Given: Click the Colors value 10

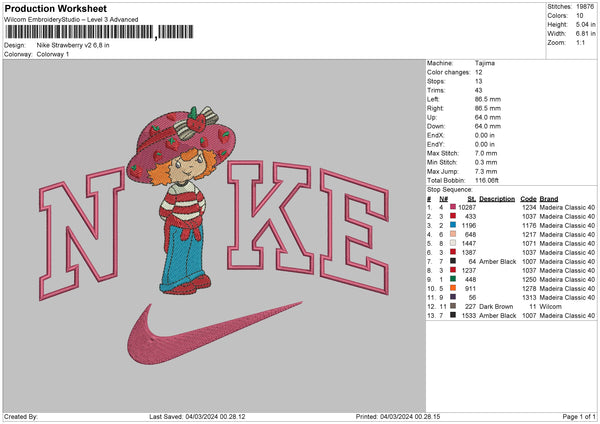Looking at the screenshot, I should coord(580,16).
